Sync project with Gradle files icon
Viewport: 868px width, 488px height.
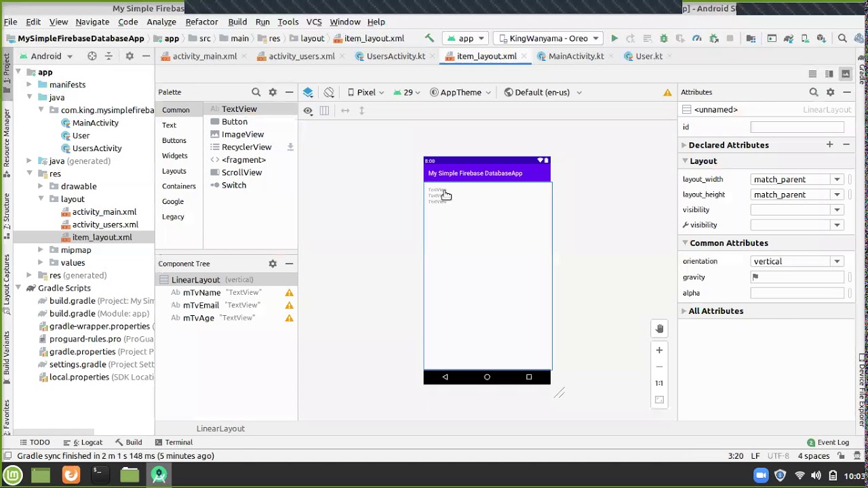pyautogui.click(x=789, y=39)
